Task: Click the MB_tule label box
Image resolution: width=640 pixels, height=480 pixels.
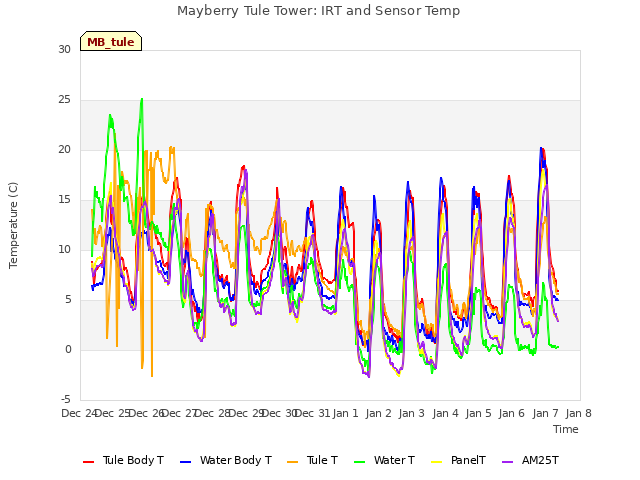Action: (x=111, y=41)
